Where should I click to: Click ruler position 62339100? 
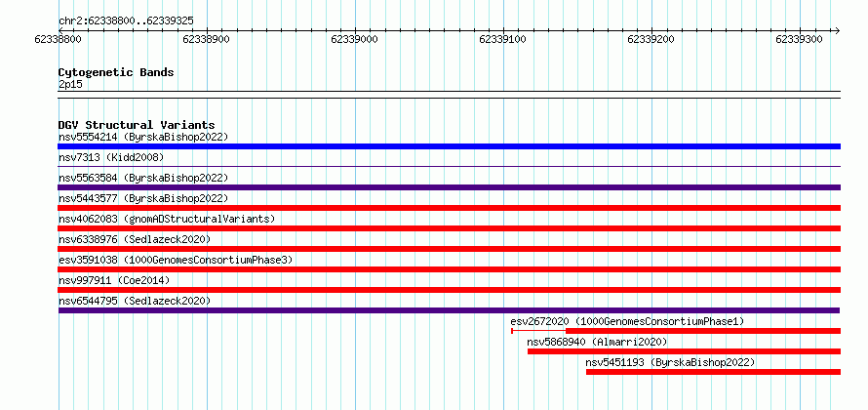502,39
